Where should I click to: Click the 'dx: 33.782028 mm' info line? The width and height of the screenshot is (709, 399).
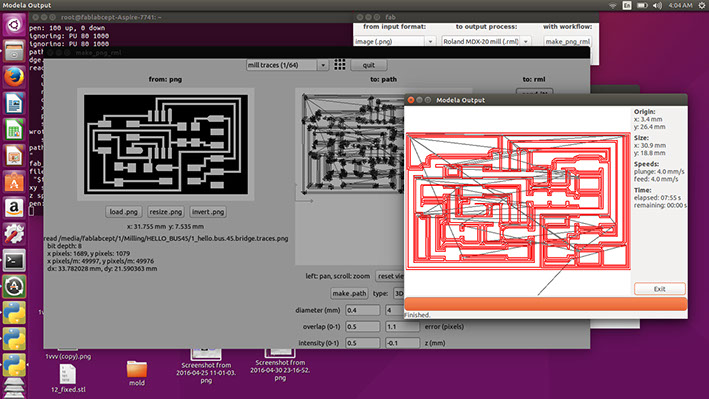[102, 268]
